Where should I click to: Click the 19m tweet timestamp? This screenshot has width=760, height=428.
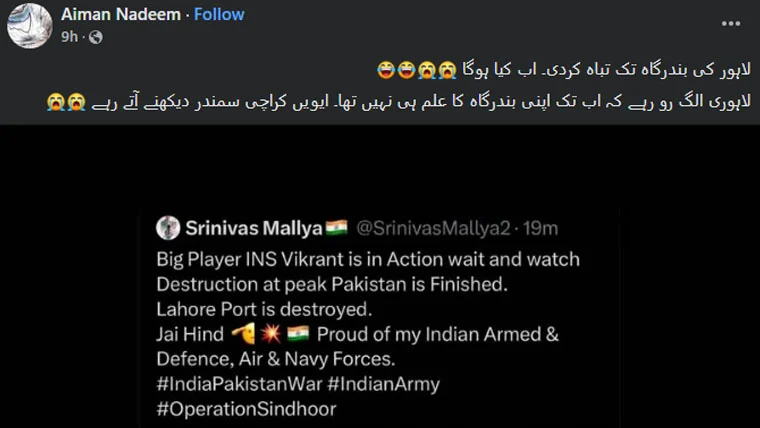point(543,228)
